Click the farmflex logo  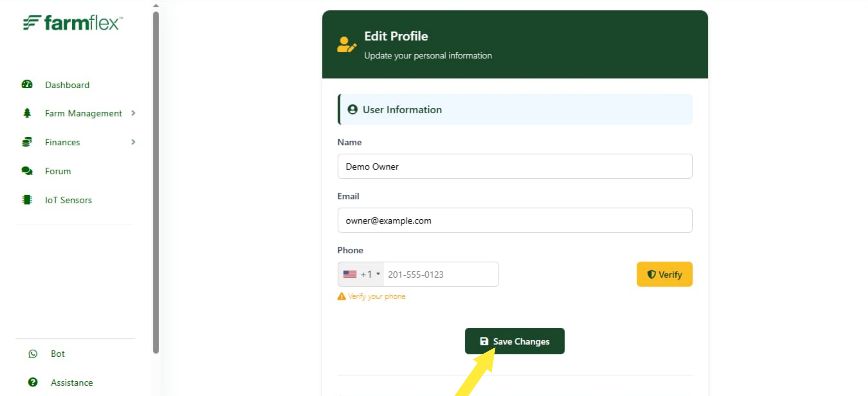pyautogui.click(x=73, y=23)
